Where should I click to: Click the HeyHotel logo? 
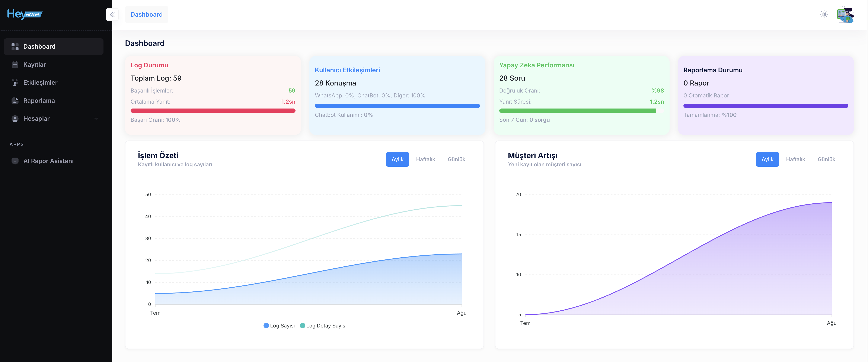pyautogui.click(x=25, y=14)
